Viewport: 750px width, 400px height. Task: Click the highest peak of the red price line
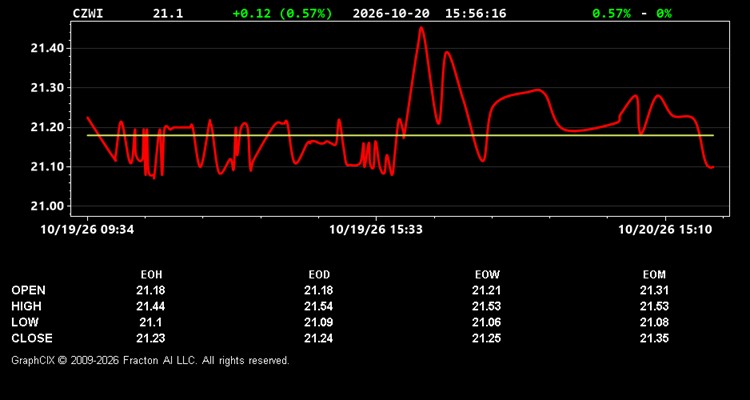point(421,28)
